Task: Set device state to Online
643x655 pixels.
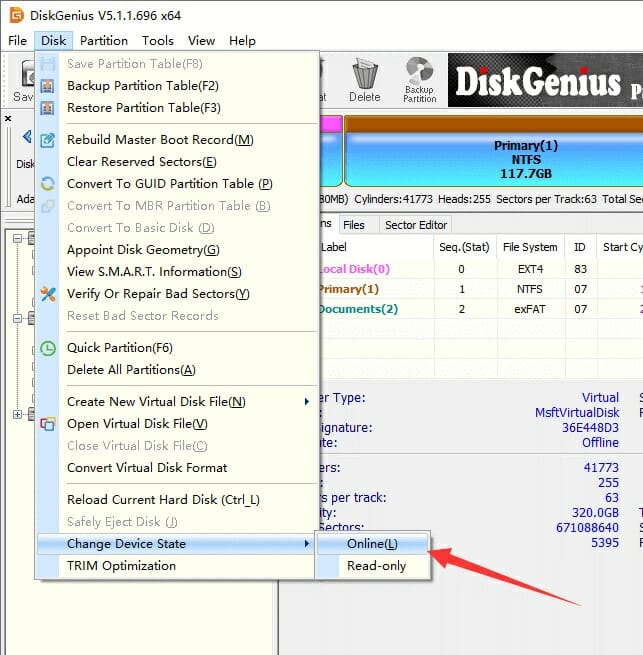Action: click(372, 544)
